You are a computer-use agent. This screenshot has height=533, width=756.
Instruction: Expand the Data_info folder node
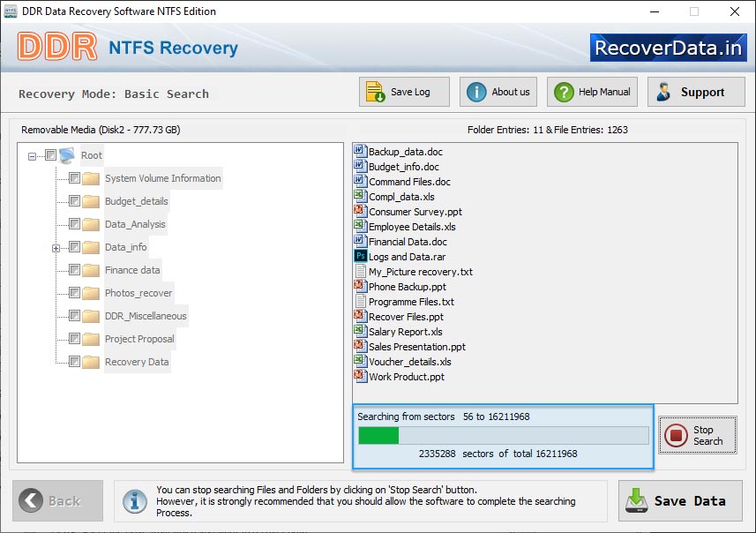[x=56, y=248]
